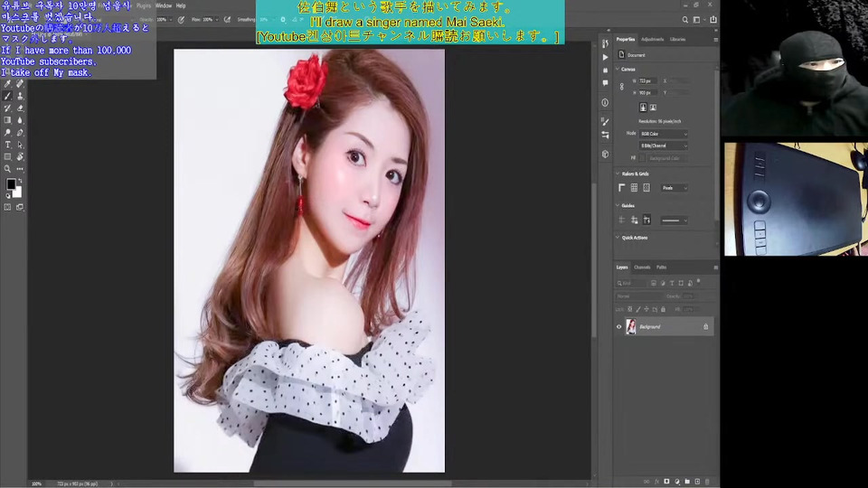This screenshot has width=868, height=488.
Task: Select the Clone Stamp tool
Action: (x=20, y=97)
